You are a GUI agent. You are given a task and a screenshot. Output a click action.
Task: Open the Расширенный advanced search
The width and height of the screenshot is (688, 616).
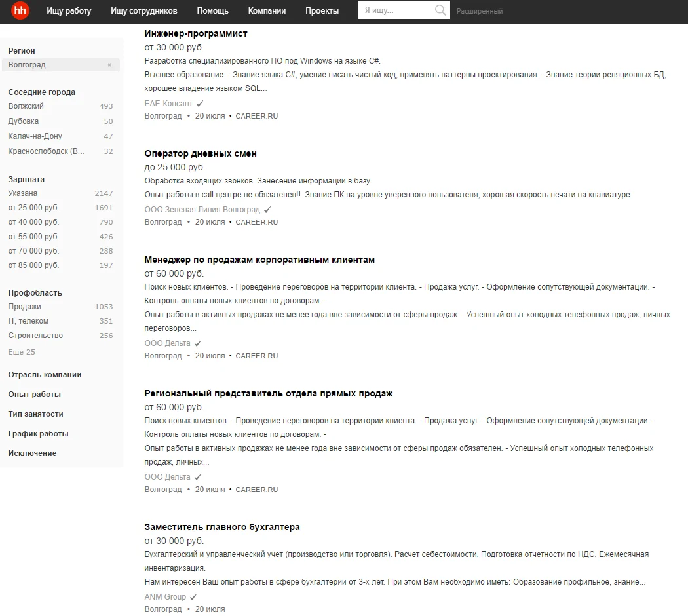[480, 11]
